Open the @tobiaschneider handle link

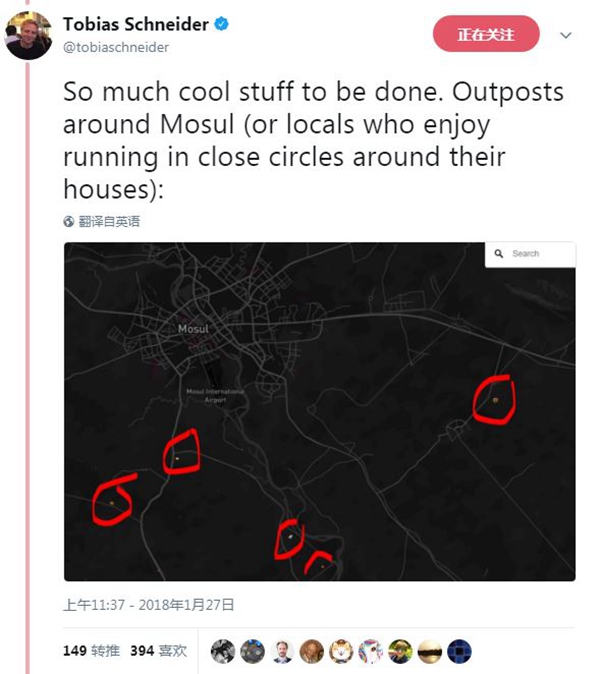(x=116, y=47)
